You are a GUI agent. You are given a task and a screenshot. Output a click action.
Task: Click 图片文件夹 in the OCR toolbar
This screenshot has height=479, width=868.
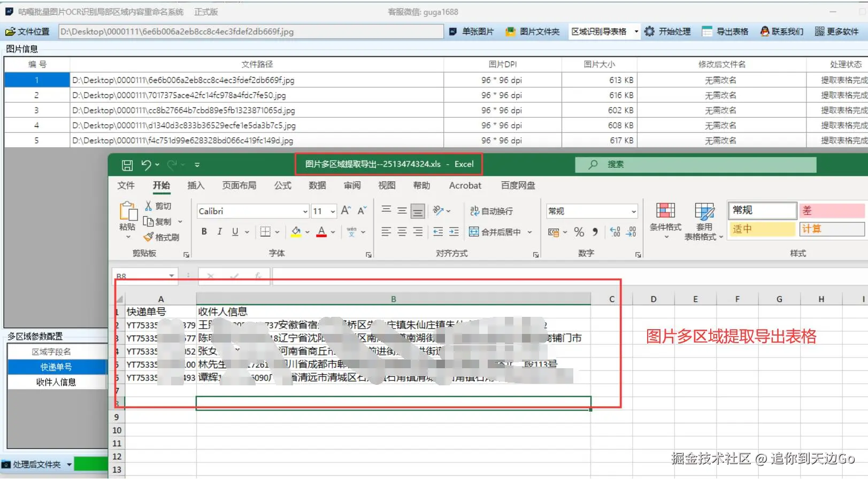pos(533,32)
